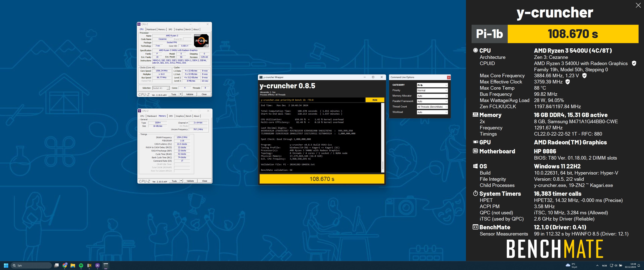The width and height of the screenshot is (644, 270).
Task: Open the notifications bell
Action: point(639,265)
